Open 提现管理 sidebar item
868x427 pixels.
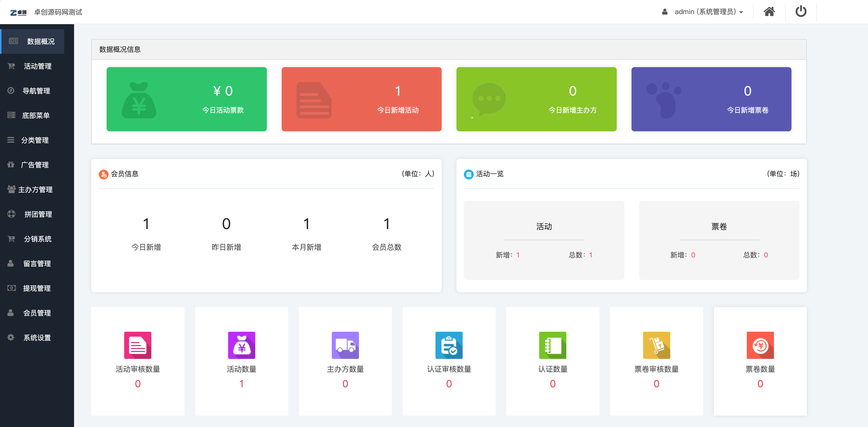37,288
